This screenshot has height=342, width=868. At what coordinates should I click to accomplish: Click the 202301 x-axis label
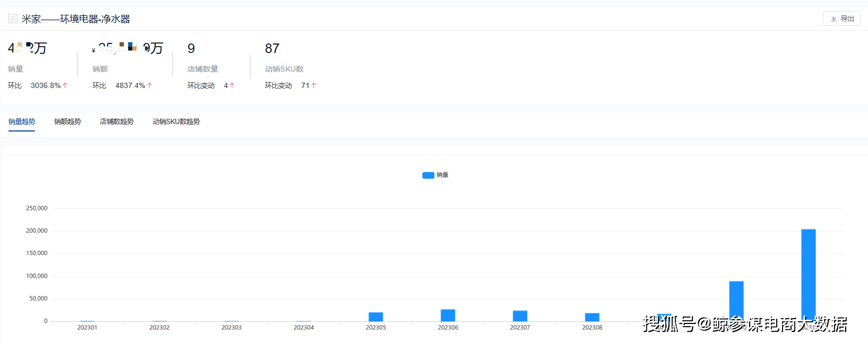tap(87, 328)
